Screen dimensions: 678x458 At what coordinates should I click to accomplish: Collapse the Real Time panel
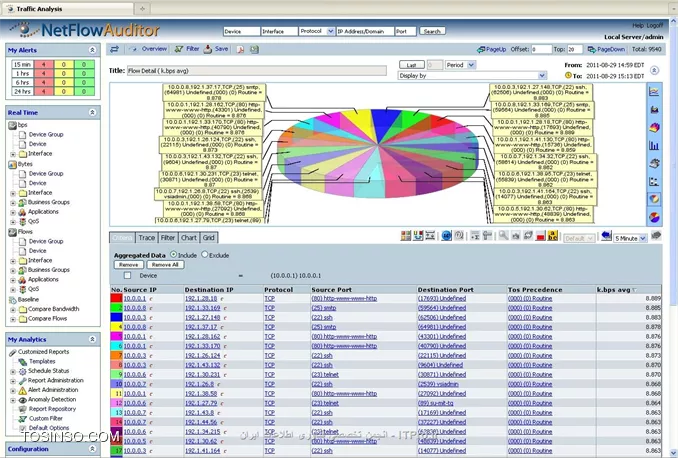coord(92,112)
